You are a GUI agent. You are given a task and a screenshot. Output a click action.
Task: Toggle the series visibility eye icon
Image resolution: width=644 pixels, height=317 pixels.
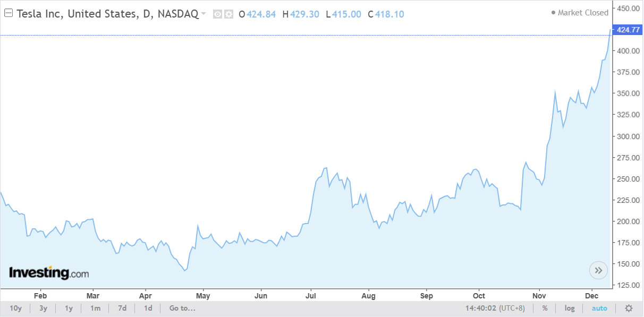pyautogui.click(x=217, y=14)
